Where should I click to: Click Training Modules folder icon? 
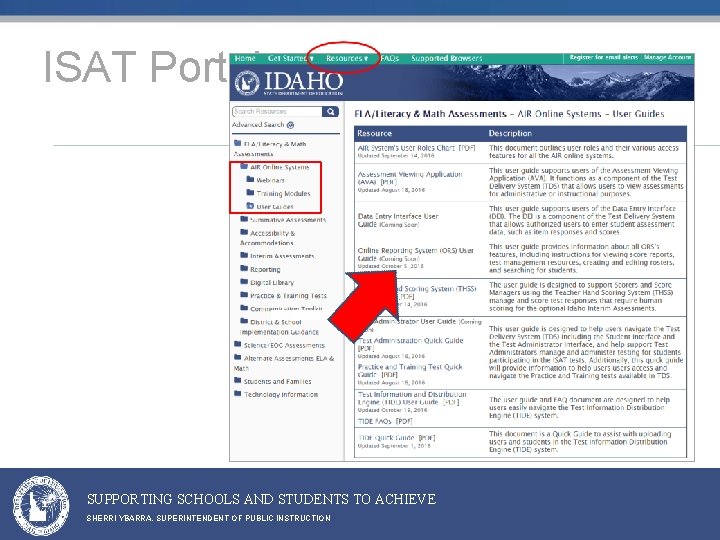pos(250,192)
